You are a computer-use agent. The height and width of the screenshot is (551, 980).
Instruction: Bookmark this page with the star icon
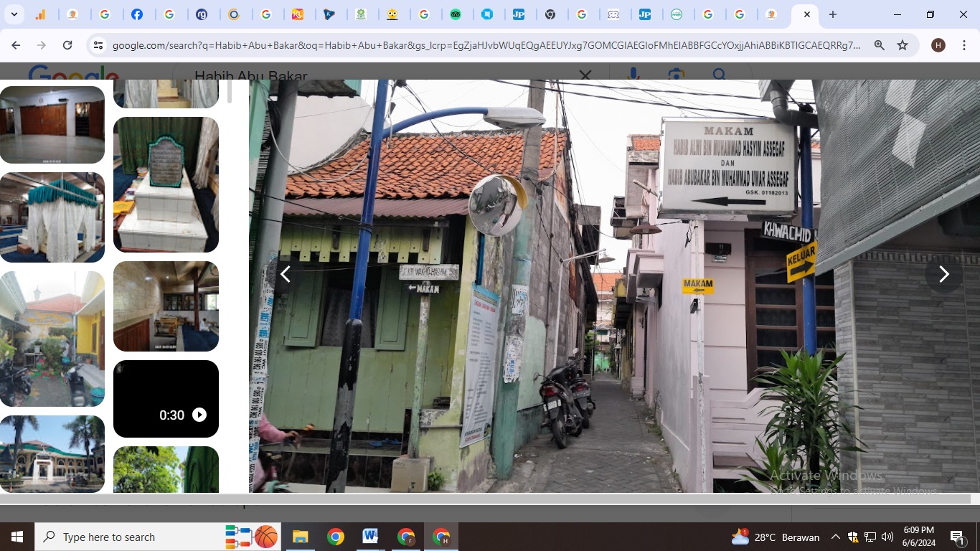point(903,45)
